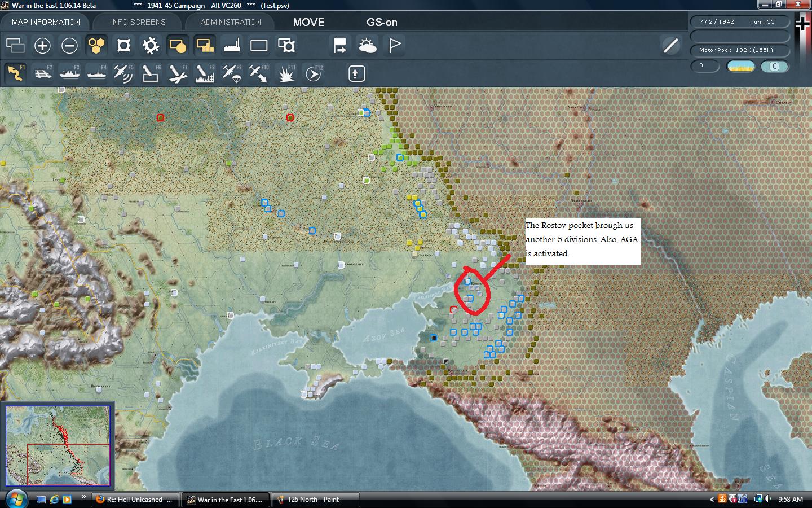Zoom out the map with minus icon
The width and height of the screenshot is (812, 508).
point(69,46)
